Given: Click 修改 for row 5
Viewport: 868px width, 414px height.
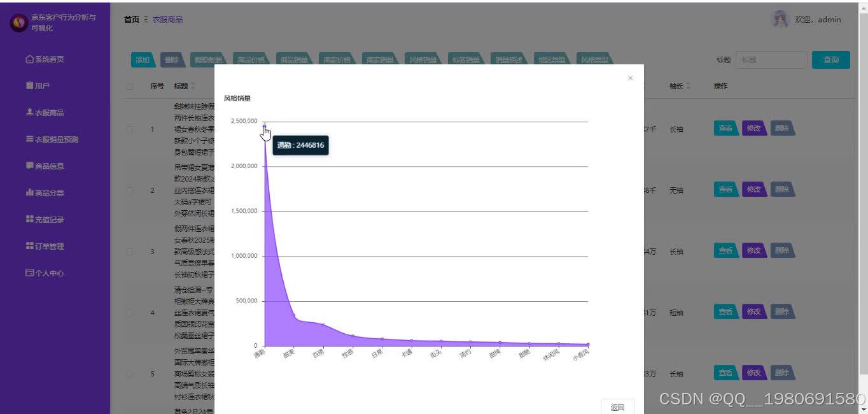Looking at the screenshot, I should pos(755,373).
